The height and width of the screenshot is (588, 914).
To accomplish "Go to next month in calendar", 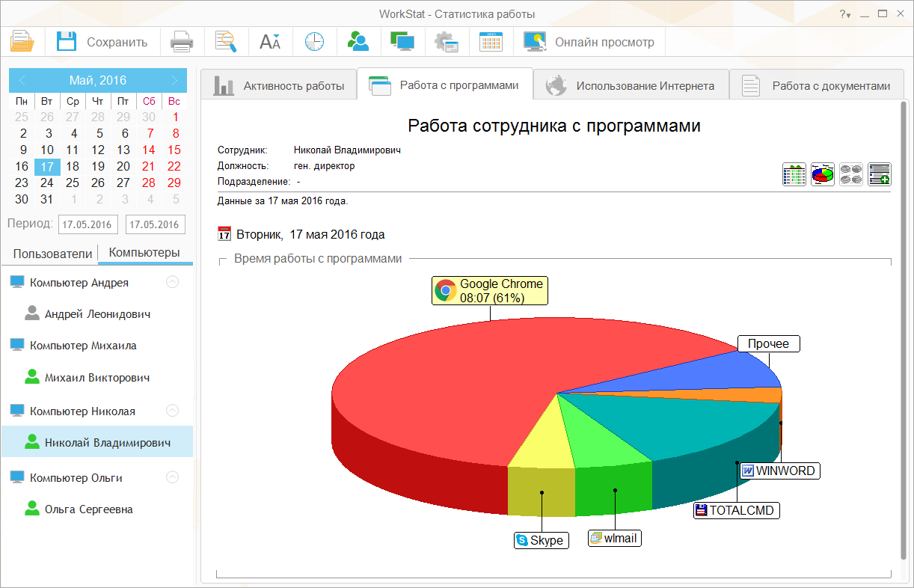I will 174,80.
